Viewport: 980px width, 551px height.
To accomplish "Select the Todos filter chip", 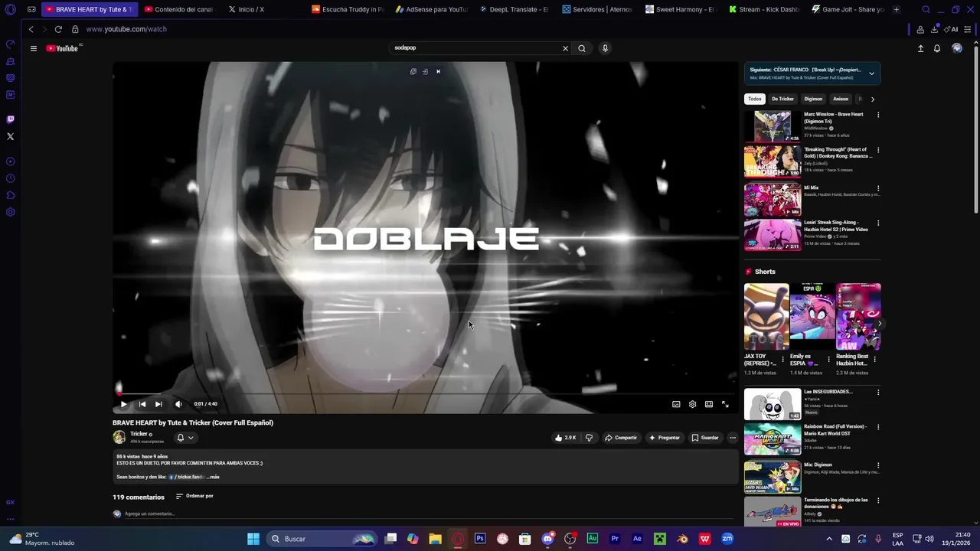I will (755, 99).
